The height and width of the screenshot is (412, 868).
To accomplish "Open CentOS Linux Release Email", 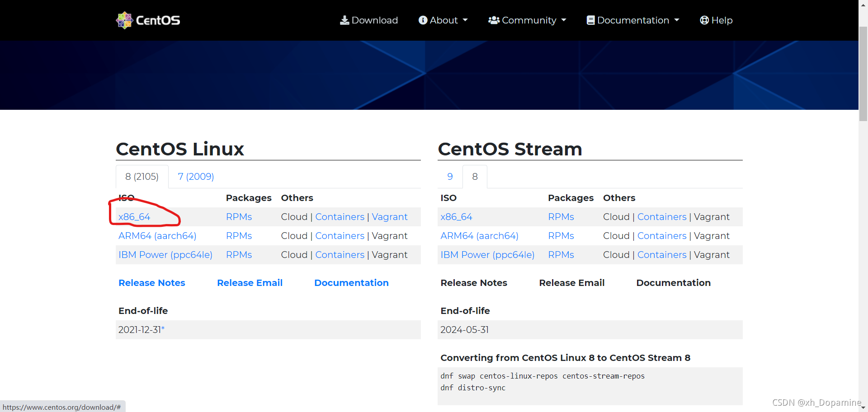I will point(250,283).
